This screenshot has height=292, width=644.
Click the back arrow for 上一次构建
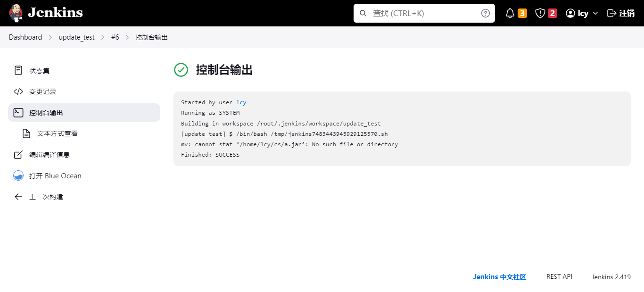pyautogui.click(x=18, y=197)
